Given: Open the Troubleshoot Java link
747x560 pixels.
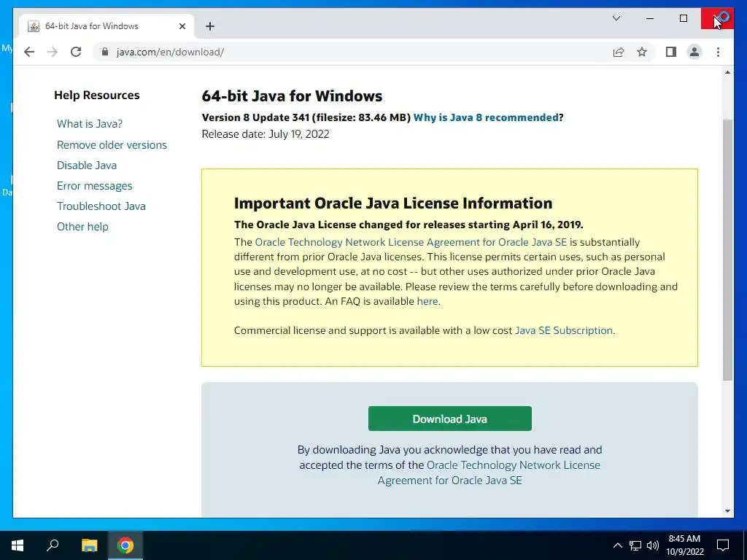Looking at the screenshot, I should 101,206.
